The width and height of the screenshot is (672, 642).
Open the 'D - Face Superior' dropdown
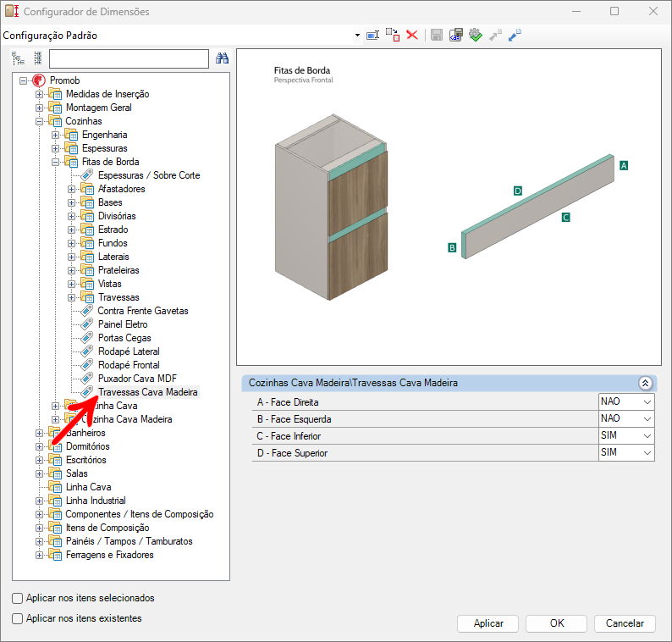647,453
